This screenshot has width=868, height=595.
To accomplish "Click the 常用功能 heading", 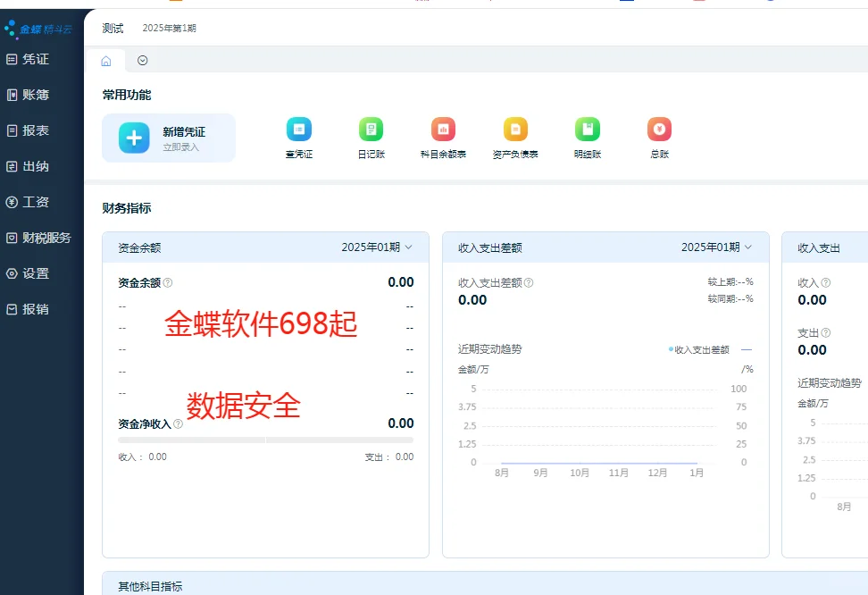I will coord(127,96).
